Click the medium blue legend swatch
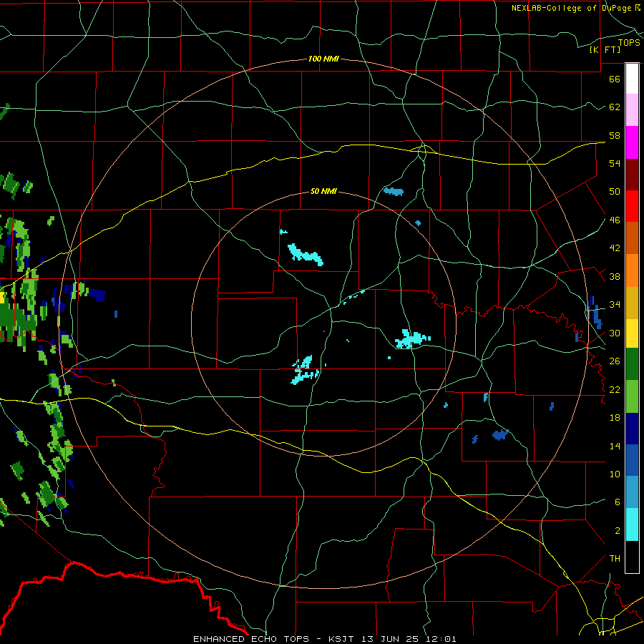This screenshot has width=644, height=644. (x=632, y=460)
